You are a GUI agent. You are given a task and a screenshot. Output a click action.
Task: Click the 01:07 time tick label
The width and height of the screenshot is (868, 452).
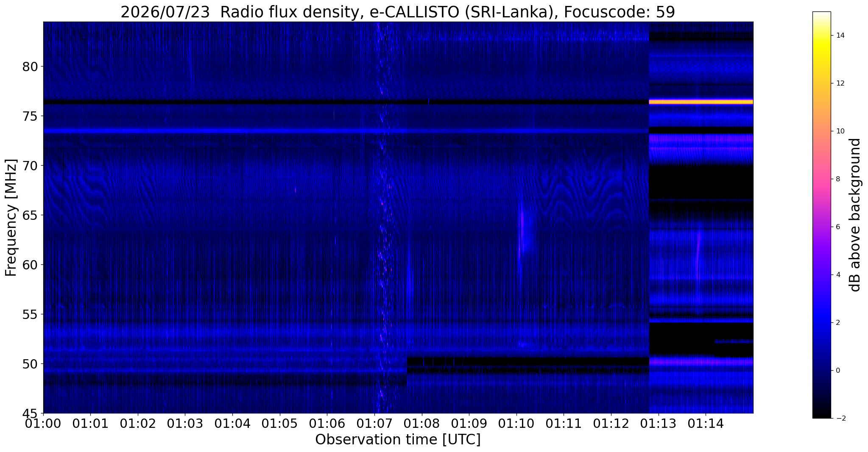point(374,423)
